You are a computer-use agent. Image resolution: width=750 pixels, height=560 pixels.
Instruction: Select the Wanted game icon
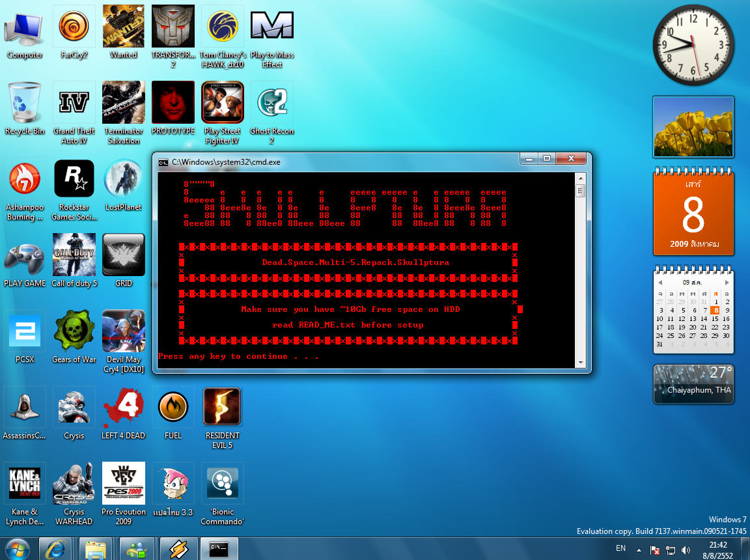[x=124, y=31]
